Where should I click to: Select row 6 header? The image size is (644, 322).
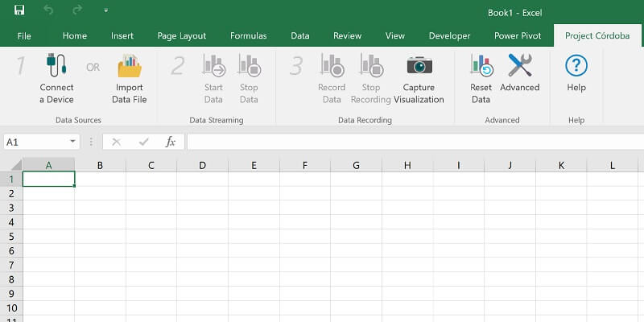pyautogui.click(x=11, y=251)
